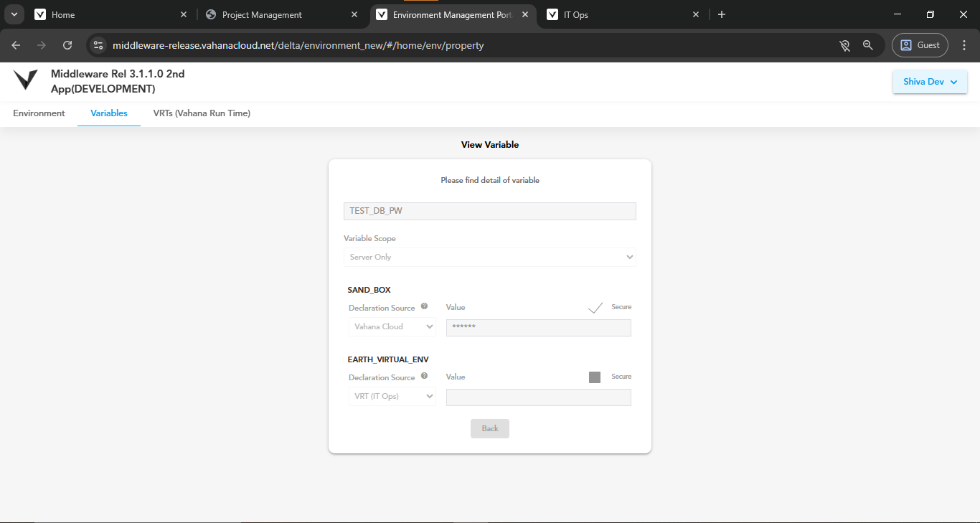Open site information icon in address bar
980x523 pixels.
click(x=99, y=45)
